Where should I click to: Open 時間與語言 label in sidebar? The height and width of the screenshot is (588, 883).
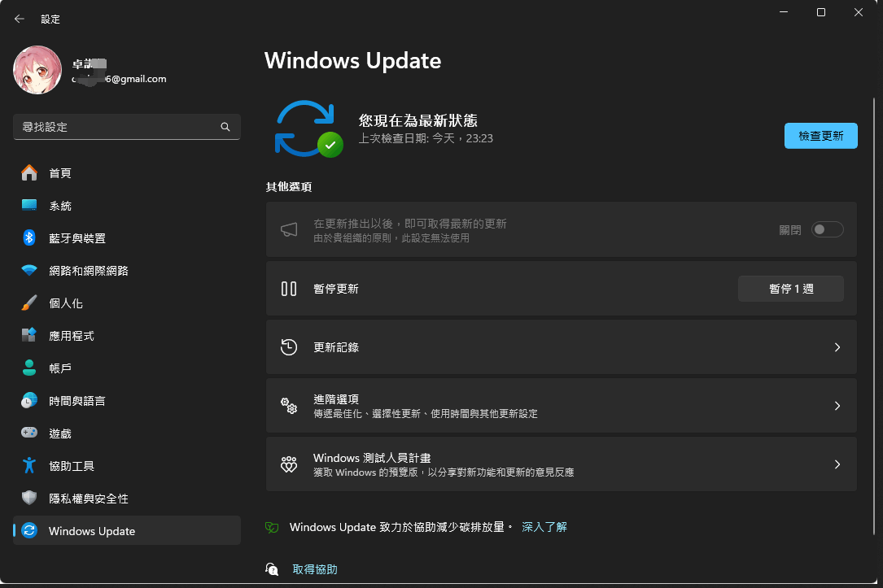77,401
